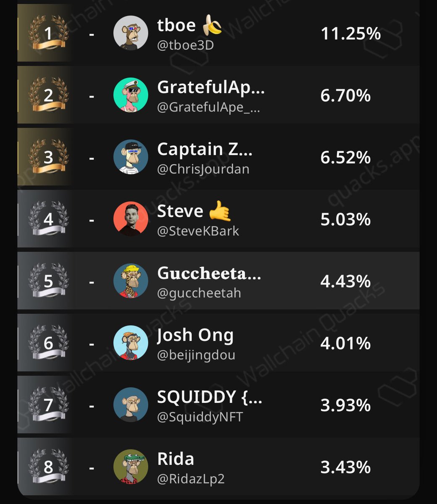The image size is (437, 504).
Task: Select Rida's crocodile-hat ape avatar
Action: [131, 467]
